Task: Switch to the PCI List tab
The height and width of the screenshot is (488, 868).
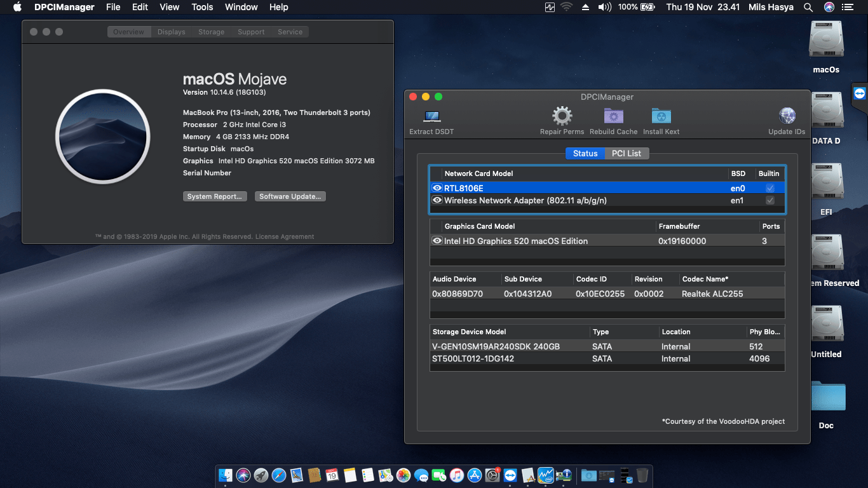Action: (x=628, y=153)
